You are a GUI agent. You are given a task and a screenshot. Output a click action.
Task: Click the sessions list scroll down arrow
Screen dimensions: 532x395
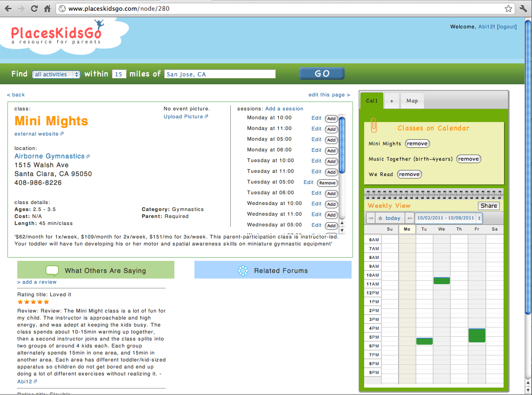click(x=342, y=231)
